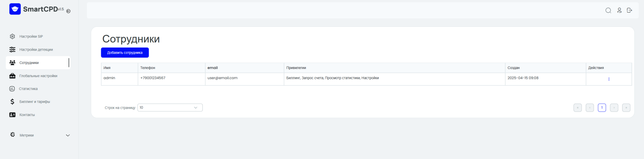This screenshot has height=159, width=644.
Task: Click the Настройки детекции sliders icon
Action: click(12, 49)
